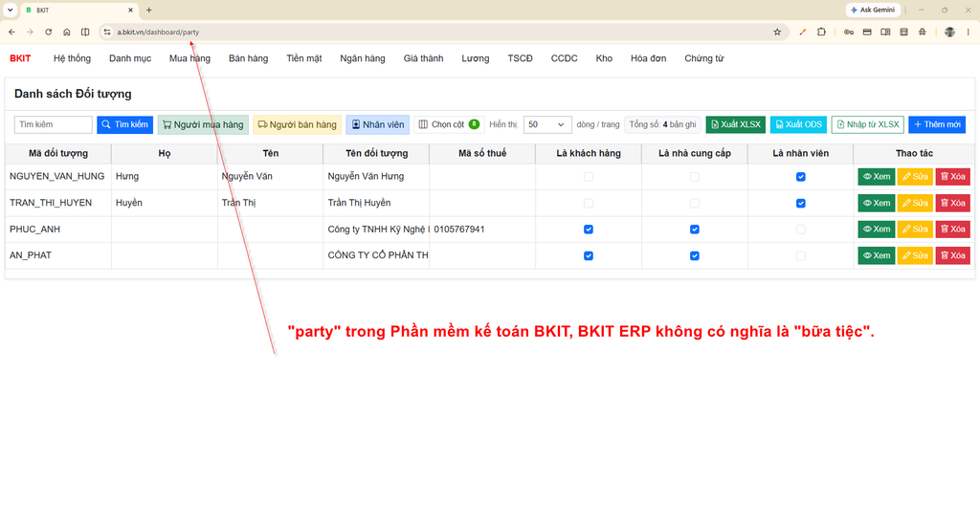Open the Giá thành menu
The height and width of the screenshot is (526, 980).
tap(423, 58)
